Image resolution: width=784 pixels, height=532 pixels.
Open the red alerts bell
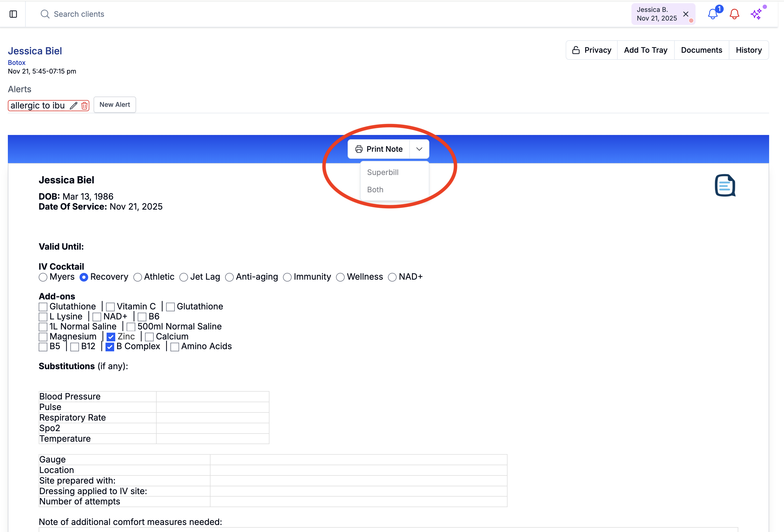tap(734, 14)
